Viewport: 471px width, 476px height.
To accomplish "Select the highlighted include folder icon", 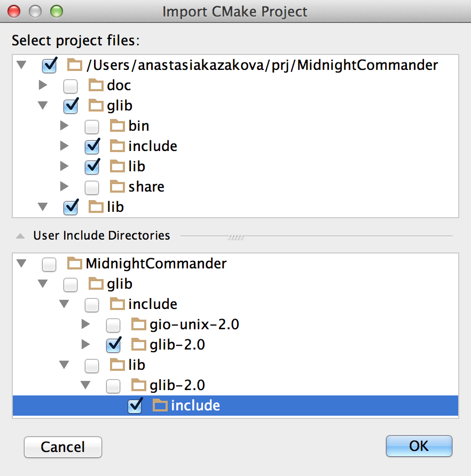I will coord(160,405).
